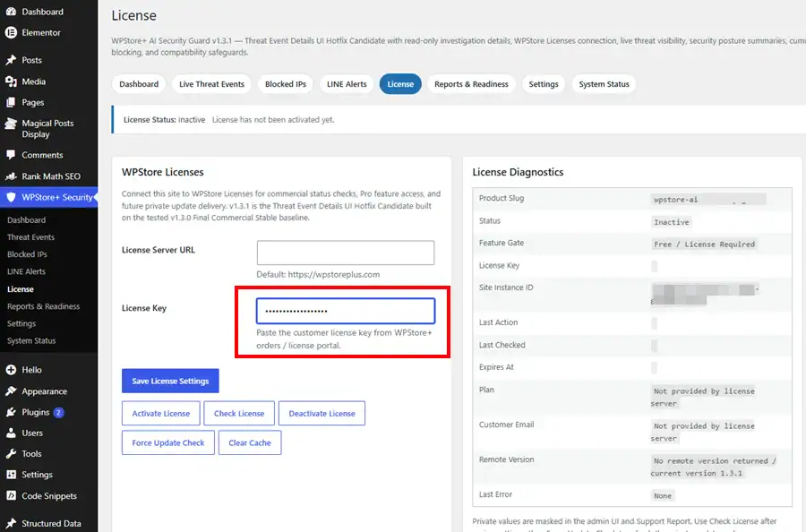Click the Plugins plug icon
806x532 pixels.
click(x=11, y=412)
